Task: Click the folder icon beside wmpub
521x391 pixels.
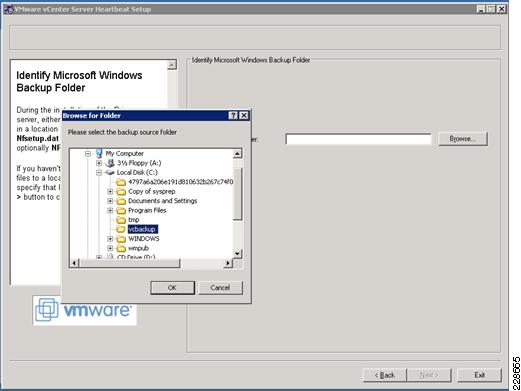Action: coord(121,248)
